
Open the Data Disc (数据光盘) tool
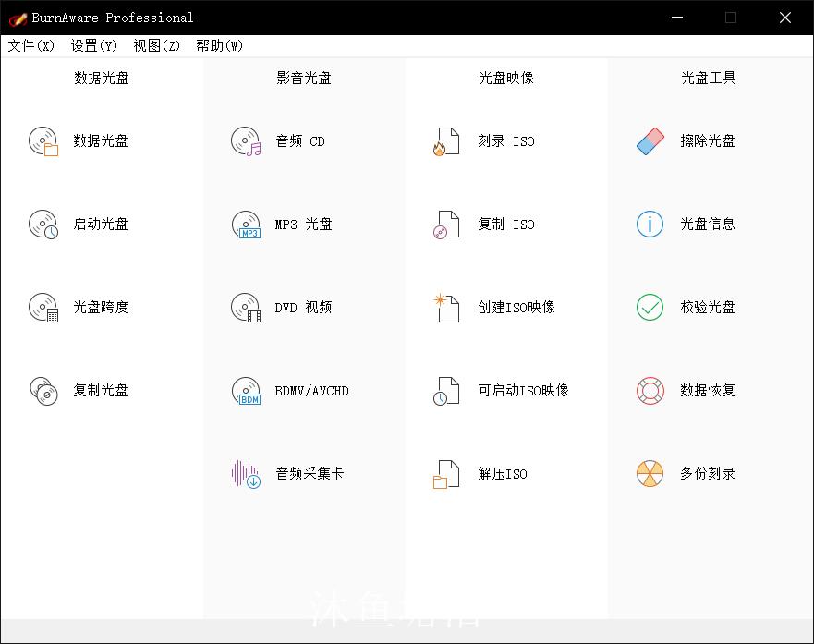click(83, 140)
